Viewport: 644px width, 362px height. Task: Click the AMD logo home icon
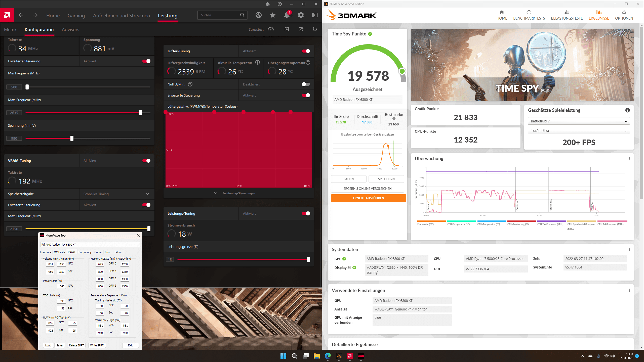(7, 15)
